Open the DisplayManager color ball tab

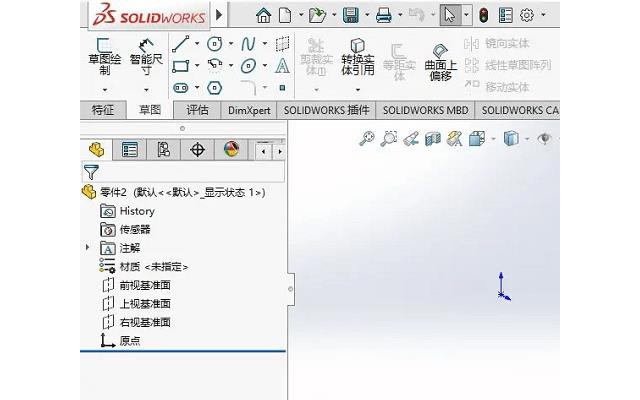(x=231, y=150)
